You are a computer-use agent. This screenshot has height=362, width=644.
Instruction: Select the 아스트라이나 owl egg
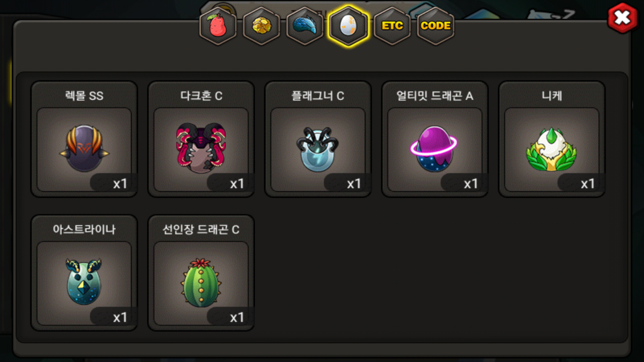pyautogui.click(x=84, y=282)
